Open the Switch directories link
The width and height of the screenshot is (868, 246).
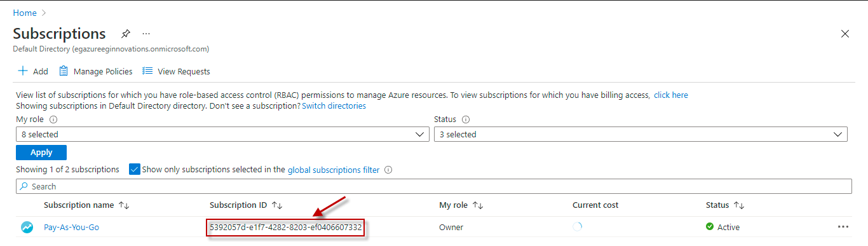334,106
